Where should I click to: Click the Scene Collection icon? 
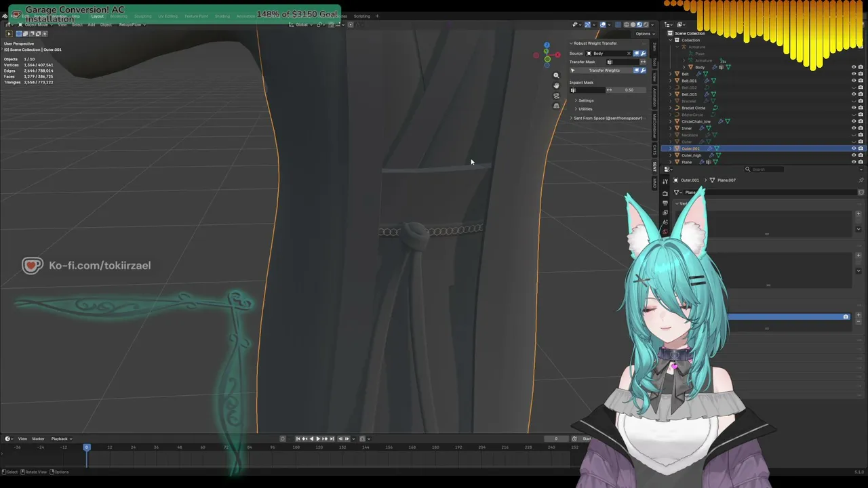pyautogui.click(x=670, y=33)
